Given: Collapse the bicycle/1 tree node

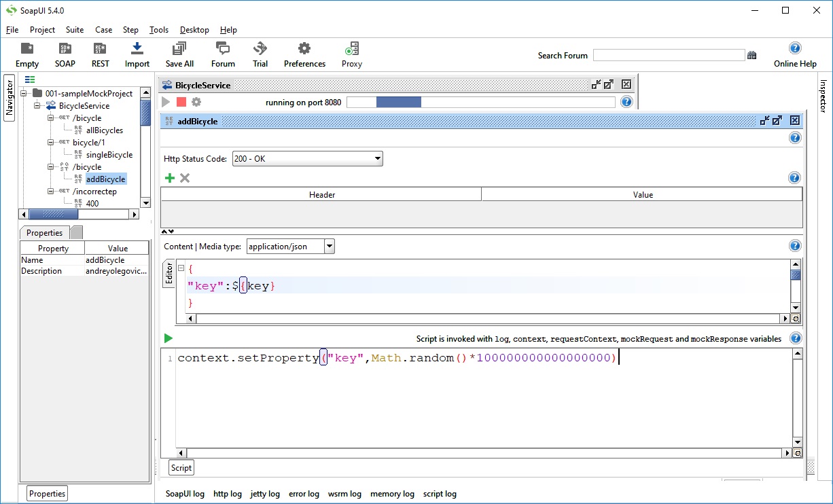Looking at the screenshot, I should pos(51,142).
